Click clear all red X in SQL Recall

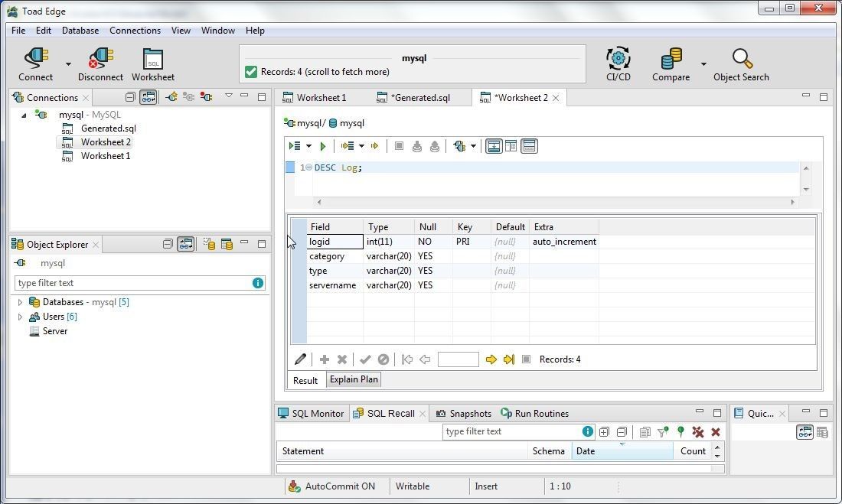click(697, 431)
